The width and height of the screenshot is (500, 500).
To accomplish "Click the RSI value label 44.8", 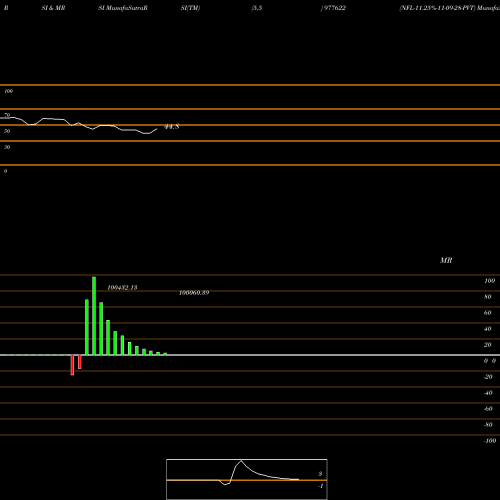I will pyautogui.click(x=172, y=127).
